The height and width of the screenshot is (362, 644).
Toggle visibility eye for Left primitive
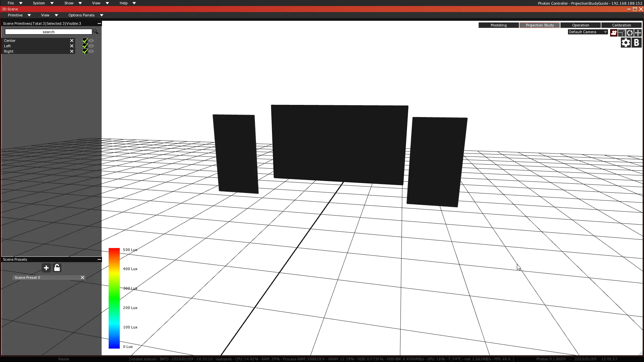click(91, 46)
